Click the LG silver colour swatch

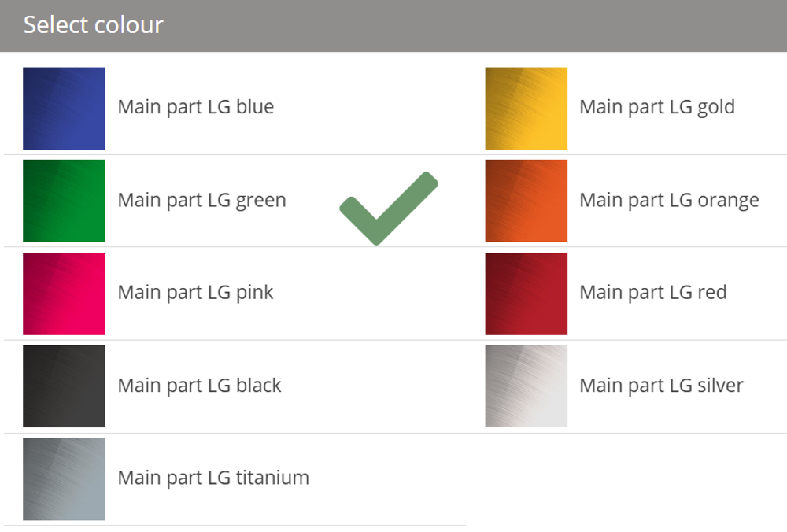pyautogui.click(x=526, y=386)
